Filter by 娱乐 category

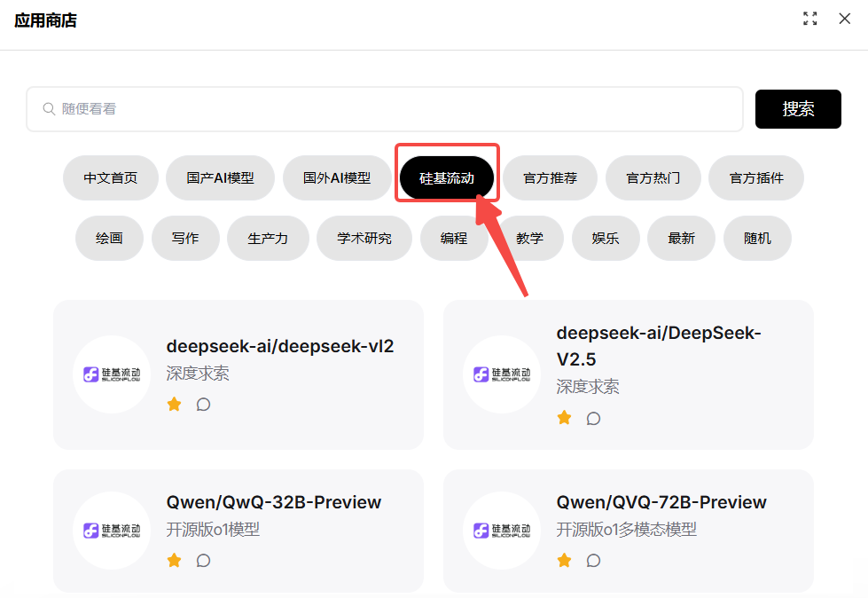point(606,238)
